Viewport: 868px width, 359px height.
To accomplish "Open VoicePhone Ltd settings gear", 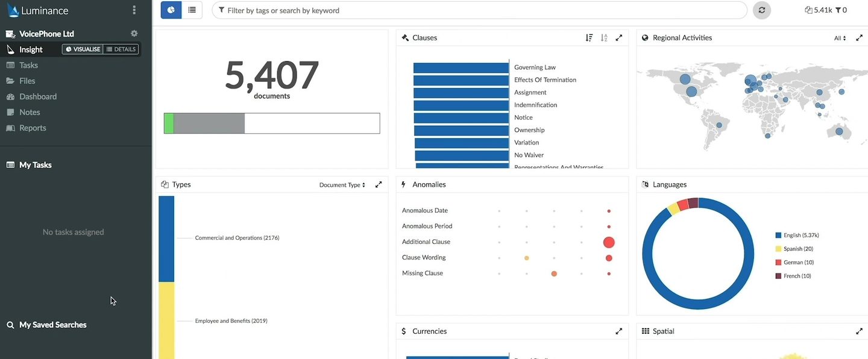I will pos(134,34).
